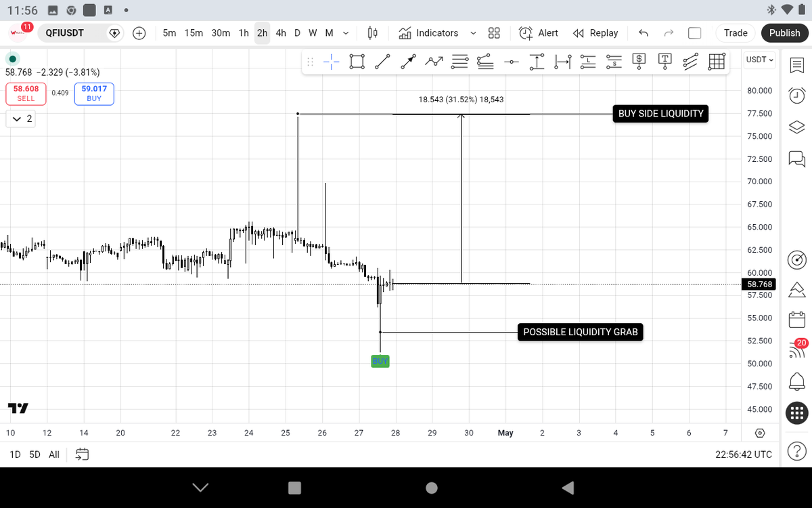The height and width of the screenshot is (508, 812).
Task: Open the chart type candles selector
Action: point(372,33)
